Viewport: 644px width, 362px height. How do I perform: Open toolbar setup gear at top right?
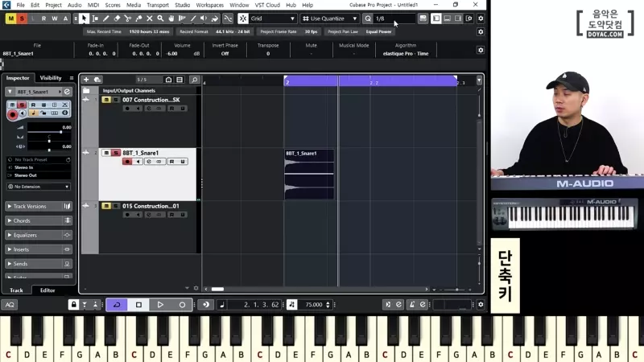481,19
